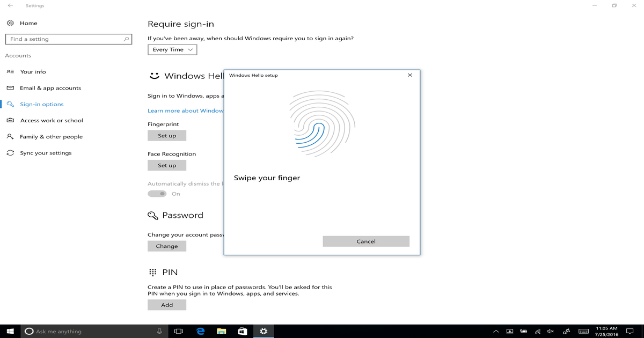Open the Start menu
This screenshot has height=338, width=644.
(10, 331)
